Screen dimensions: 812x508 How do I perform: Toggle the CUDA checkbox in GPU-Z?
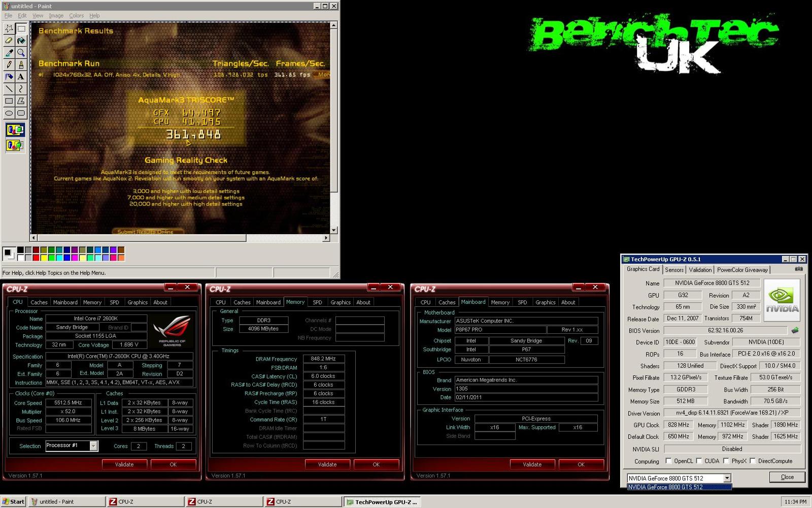point(699,461)
